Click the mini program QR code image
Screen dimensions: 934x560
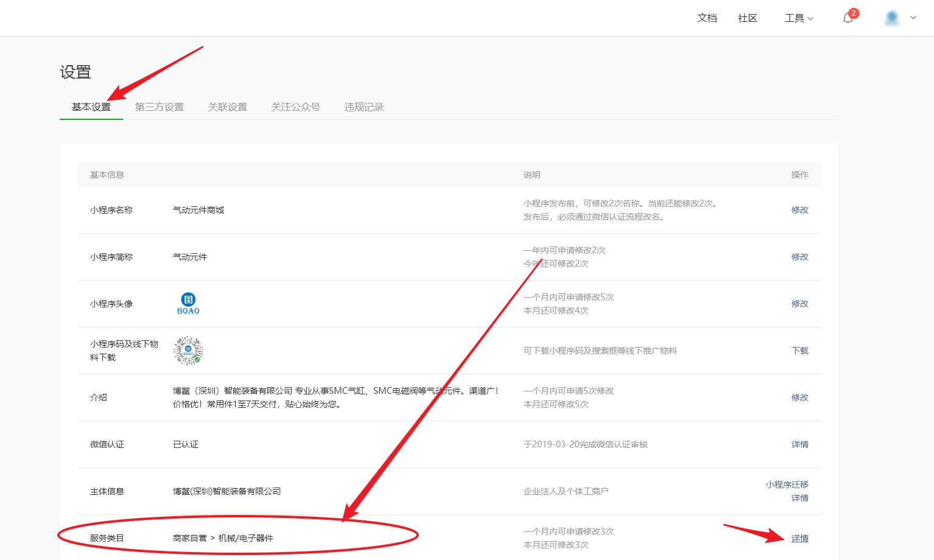click(x=188, y=351)
